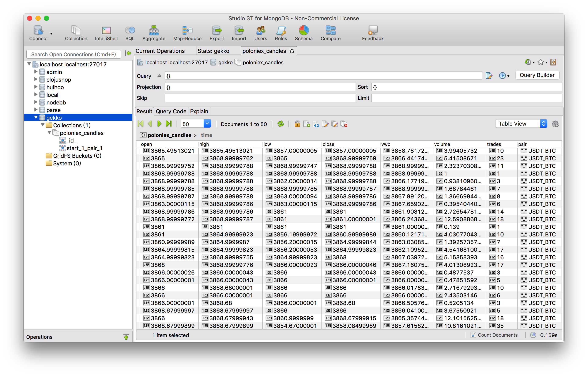The height and width of the screenshot is (376, 588).
Task: Collapse the gekko database node
Action: [36, 117]
